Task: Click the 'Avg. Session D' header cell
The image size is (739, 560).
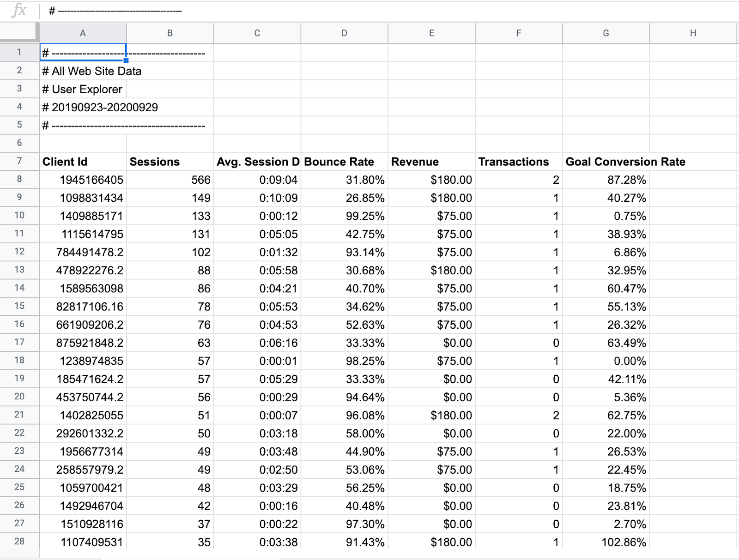Action: 257,162
